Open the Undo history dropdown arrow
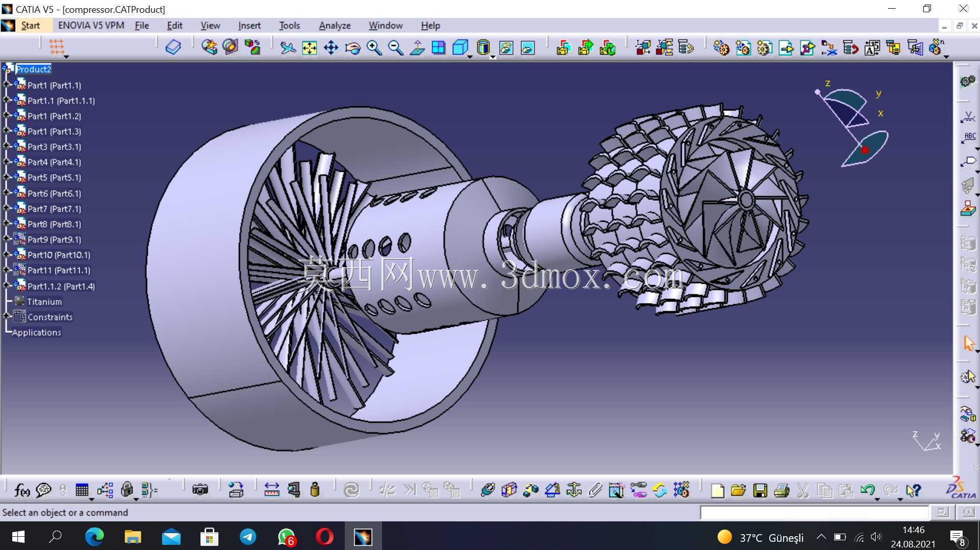The image size is (980, 550). click(x=877, y=499)
